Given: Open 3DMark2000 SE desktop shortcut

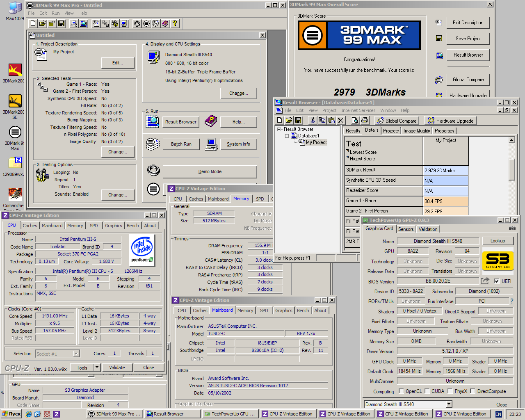Looking at the screenshot, I should 15,106.
